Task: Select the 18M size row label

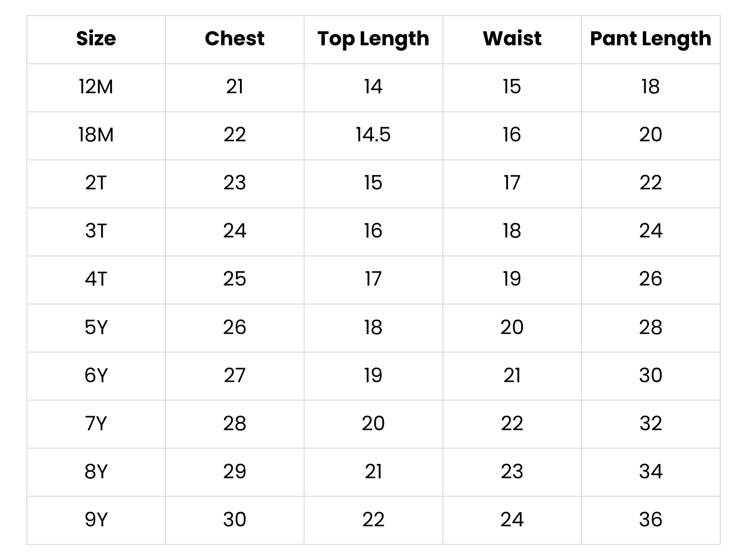Action: coord(96,135)
